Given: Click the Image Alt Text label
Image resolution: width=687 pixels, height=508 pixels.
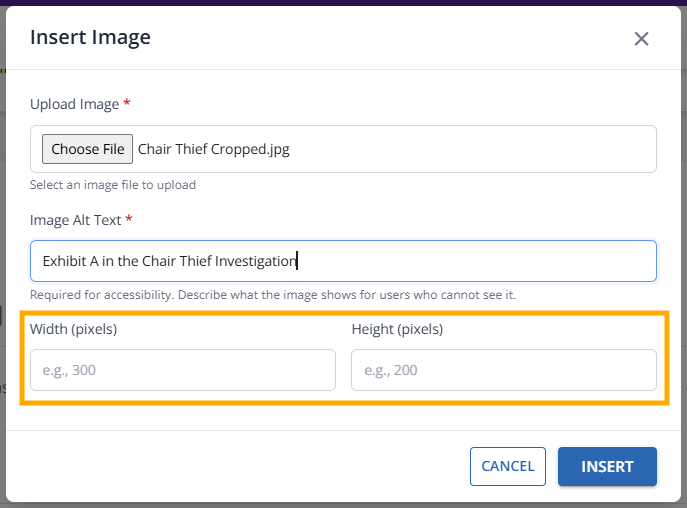Looking at the screenshot, I should (x=77, y=219).
